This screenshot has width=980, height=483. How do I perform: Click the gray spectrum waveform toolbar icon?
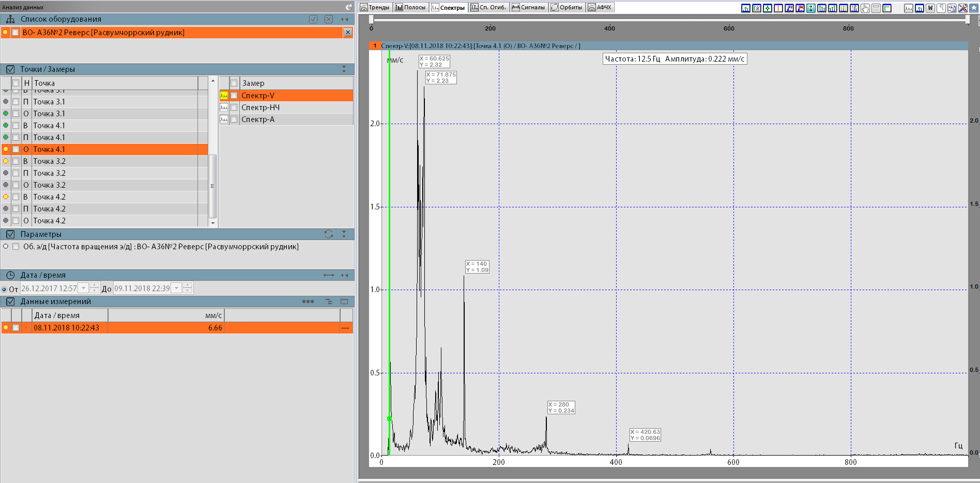[909, 8]
